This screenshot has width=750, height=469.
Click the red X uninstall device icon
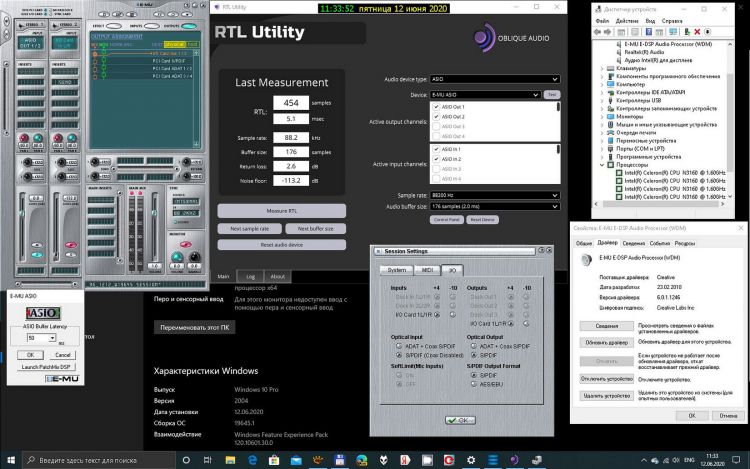pos(697,32)
